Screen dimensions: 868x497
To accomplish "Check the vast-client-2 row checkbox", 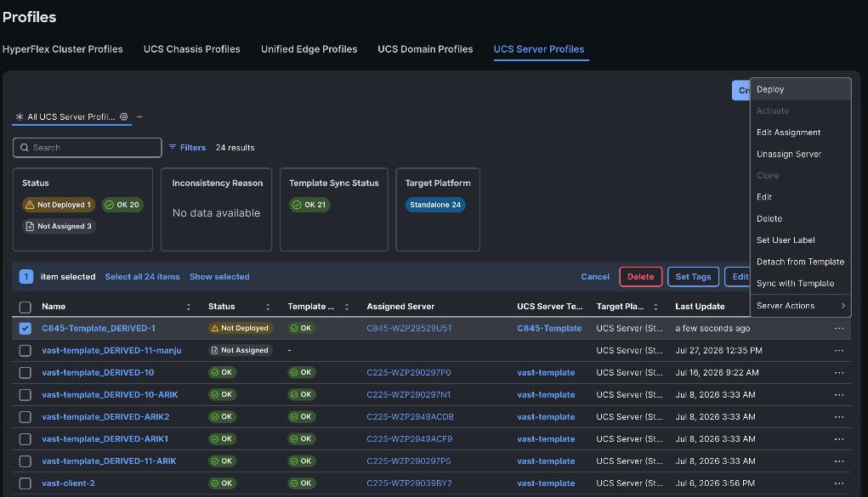I will 25,483.
